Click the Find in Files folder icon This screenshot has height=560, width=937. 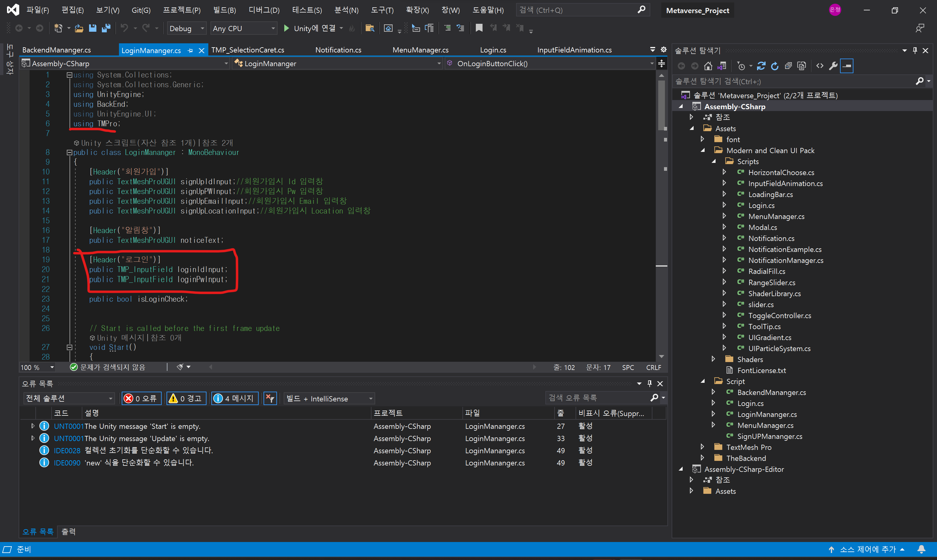click(370, 28)
